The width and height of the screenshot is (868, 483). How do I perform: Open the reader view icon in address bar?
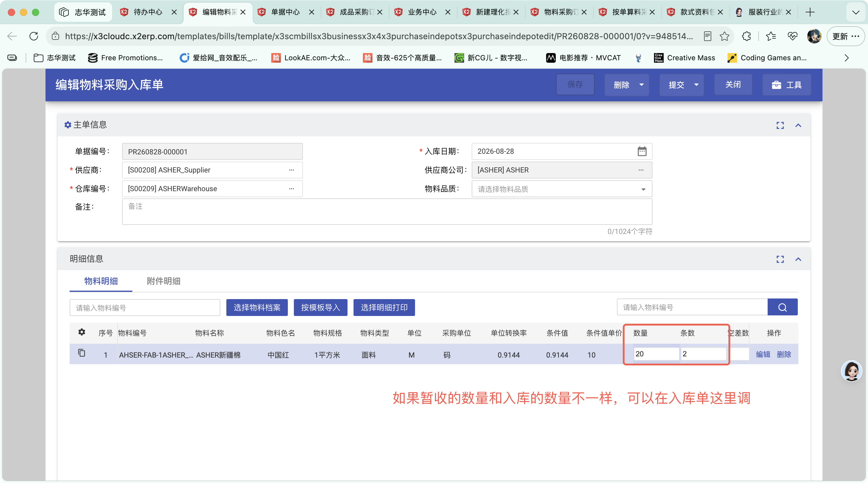click(x=707, y=36)
